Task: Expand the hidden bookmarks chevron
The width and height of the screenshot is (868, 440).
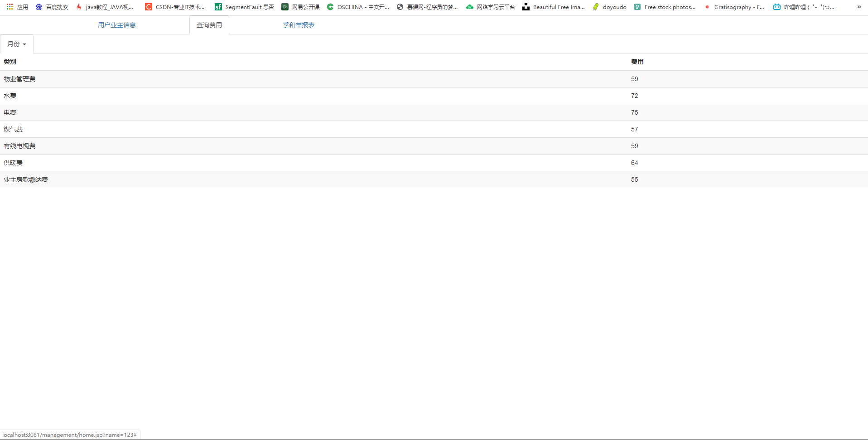Action: 859,7
